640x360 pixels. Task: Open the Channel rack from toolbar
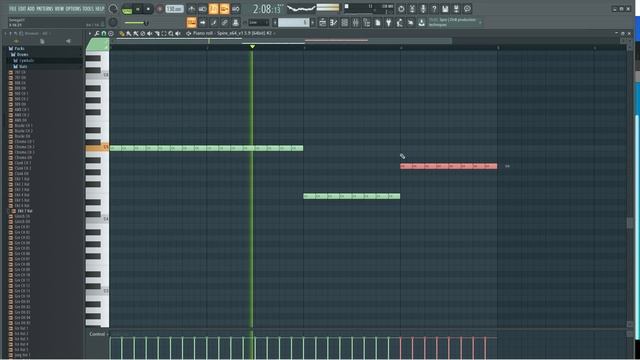coord(344,23)
